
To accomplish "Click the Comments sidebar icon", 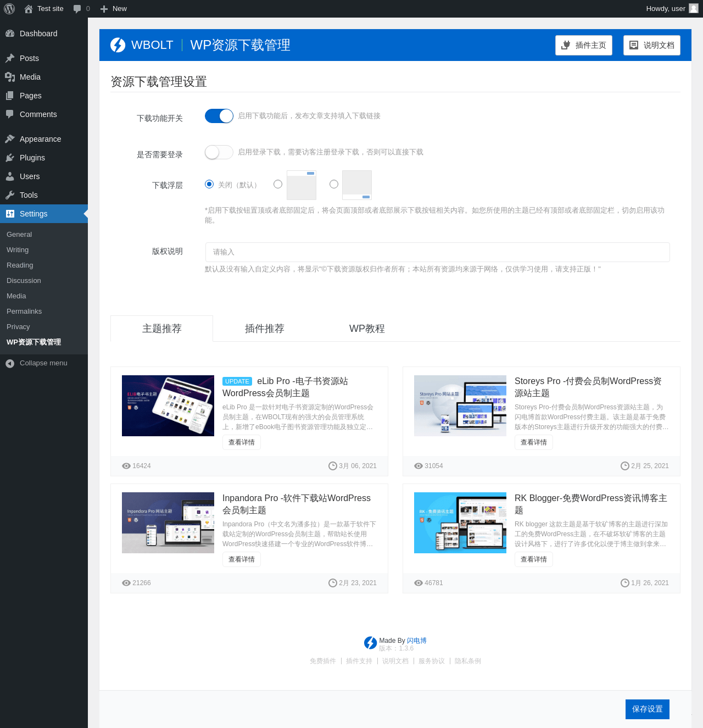I will click(10, 114).
